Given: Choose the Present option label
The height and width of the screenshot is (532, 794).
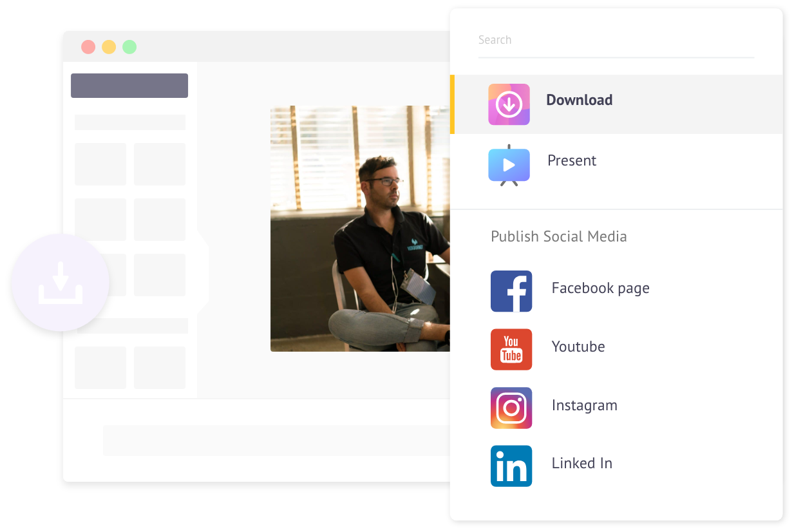Looking at the screenshot, I should point(572,160).
